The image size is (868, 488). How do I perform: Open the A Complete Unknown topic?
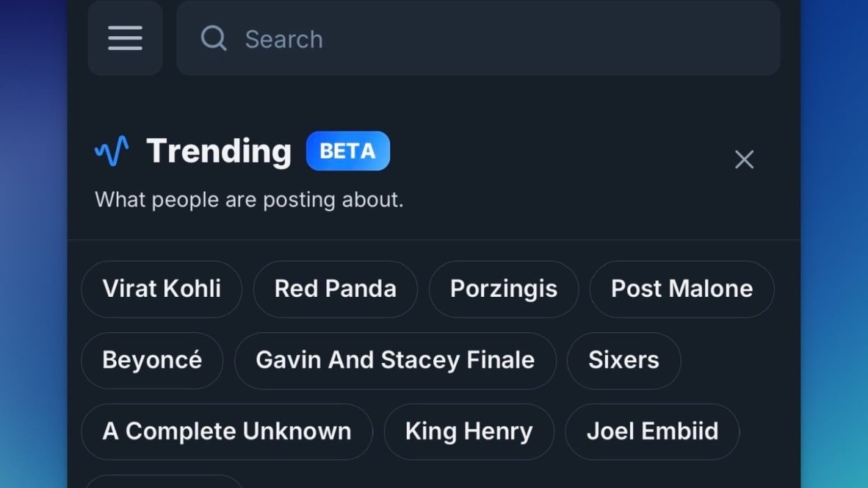(227, 431)
